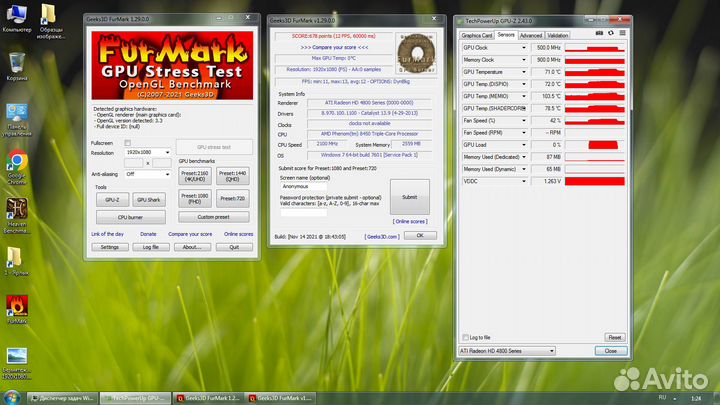Launch Google Chrome from desktop
Image resolution: width=720 pixels, height=405 pixels.
[x=17, y=168]
